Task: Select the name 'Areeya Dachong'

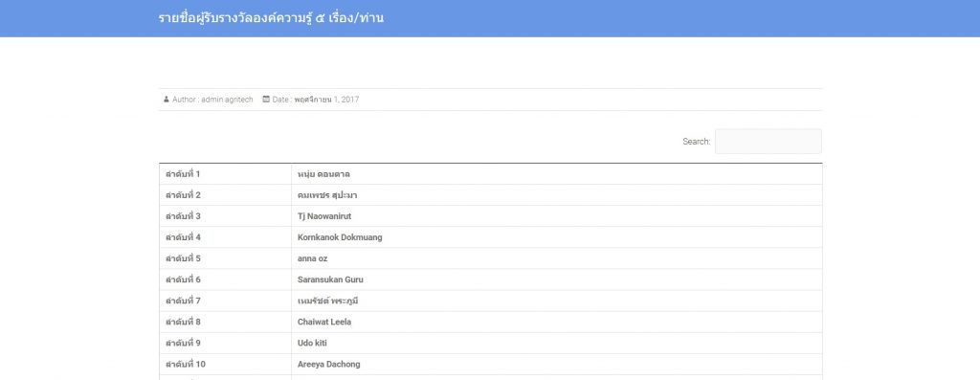Action: click(x=329, y=365)
